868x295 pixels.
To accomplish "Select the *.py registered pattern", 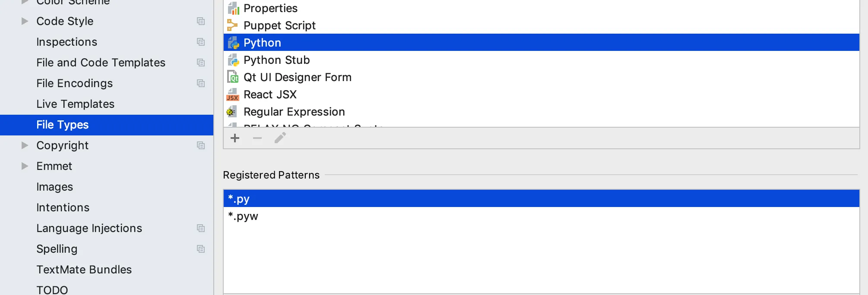I will pos(239,199).
